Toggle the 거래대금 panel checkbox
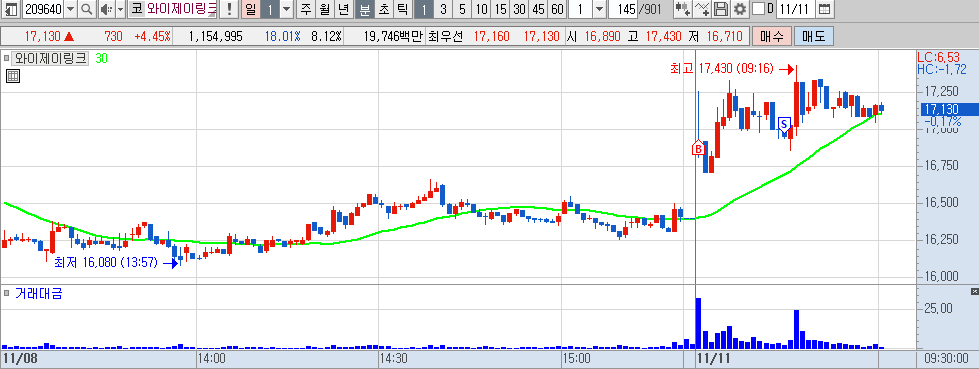Viewport: 979px width, 369px height. 6,293
